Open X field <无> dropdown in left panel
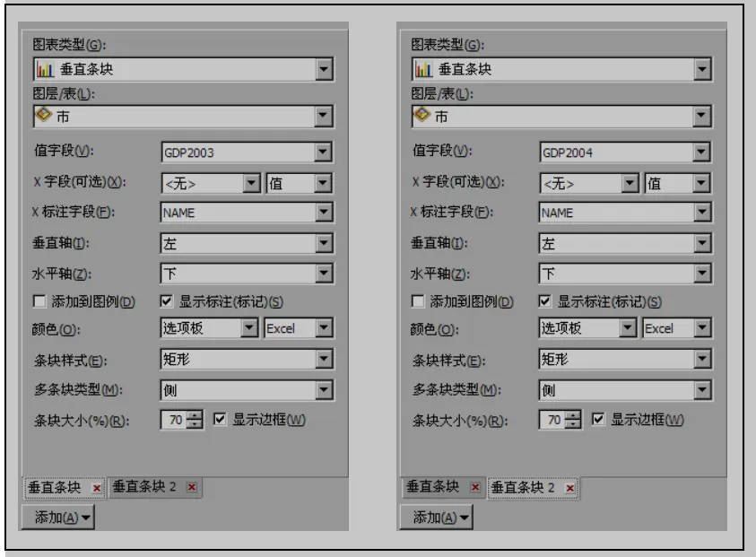756x557 pixels. [251, 183]
